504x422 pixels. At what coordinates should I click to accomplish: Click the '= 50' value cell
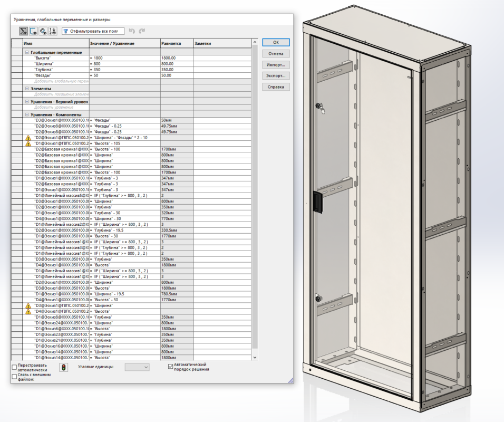pyautogui.click(x=125, y=75)
